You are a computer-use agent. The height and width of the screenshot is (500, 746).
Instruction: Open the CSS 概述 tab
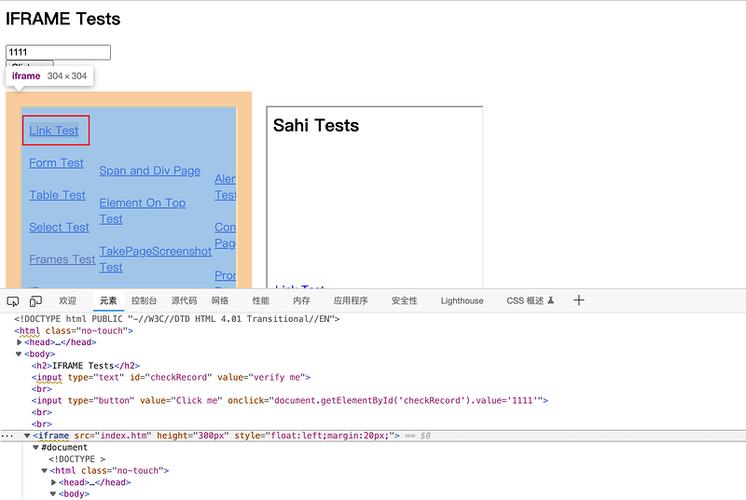(x=530, y=301)
